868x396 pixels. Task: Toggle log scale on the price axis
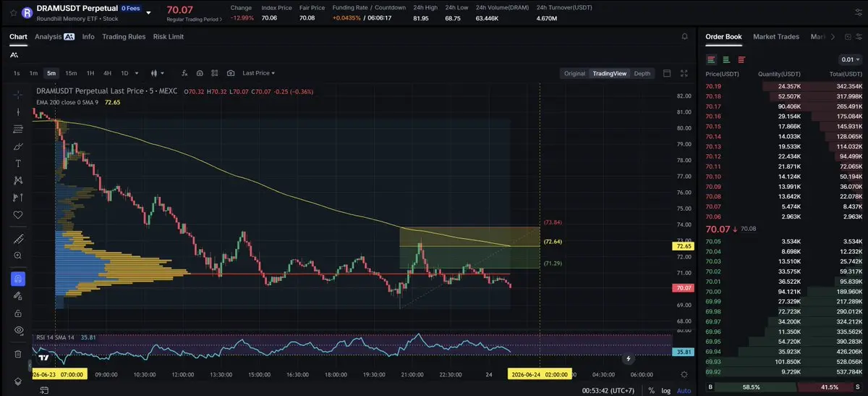pos(665,390)
